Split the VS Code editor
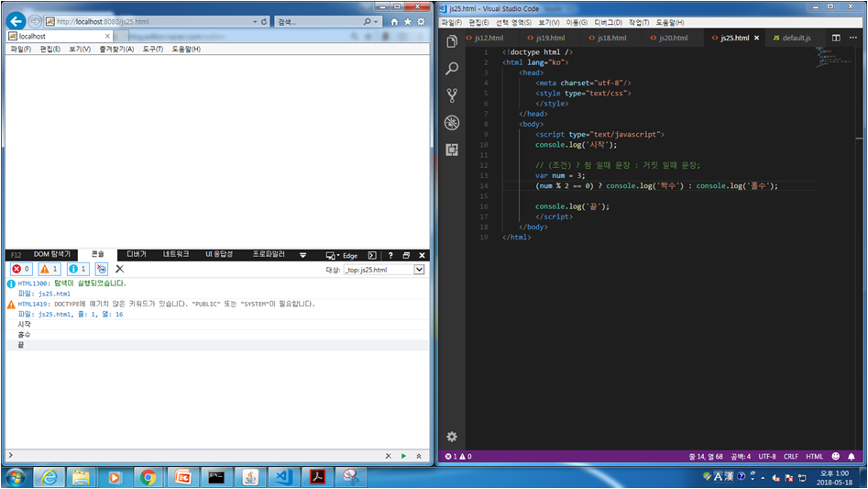The width and height of the screenshot is (868, 489). (836, 38)
